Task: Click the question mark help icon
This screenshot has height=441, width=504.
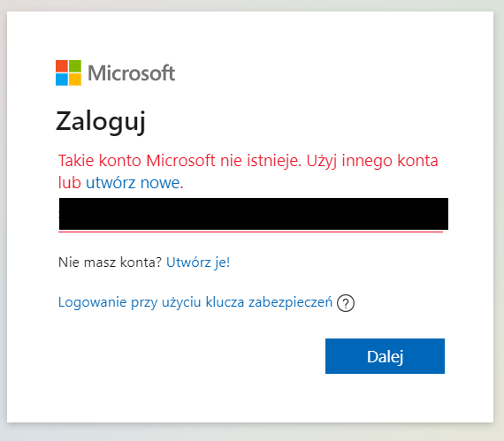Action: 346,303
